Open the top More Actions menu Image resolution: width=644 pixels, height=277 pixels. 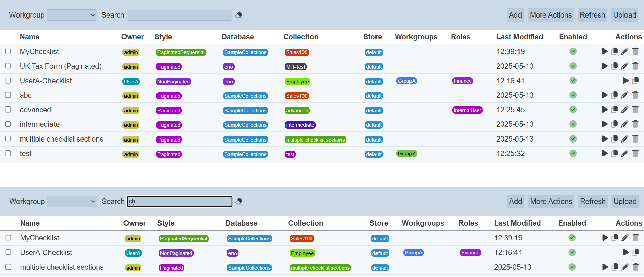click(x=550, y=15)
